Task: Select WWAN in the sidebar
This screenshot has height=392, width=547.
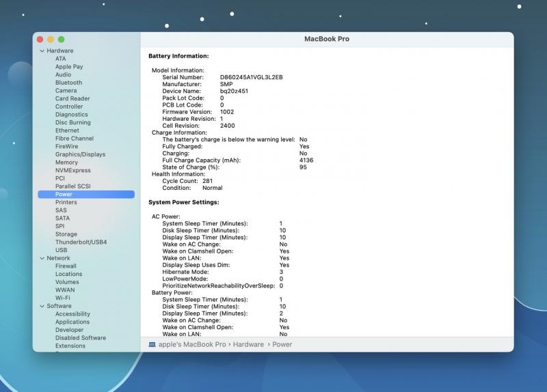Action: (65, 290)
